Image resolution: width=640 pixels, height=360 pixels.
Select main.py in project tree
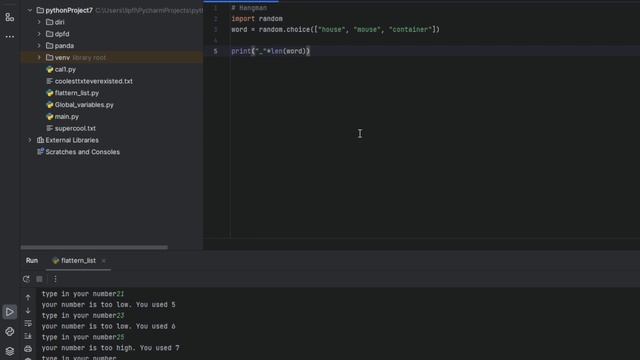[67, 117]
